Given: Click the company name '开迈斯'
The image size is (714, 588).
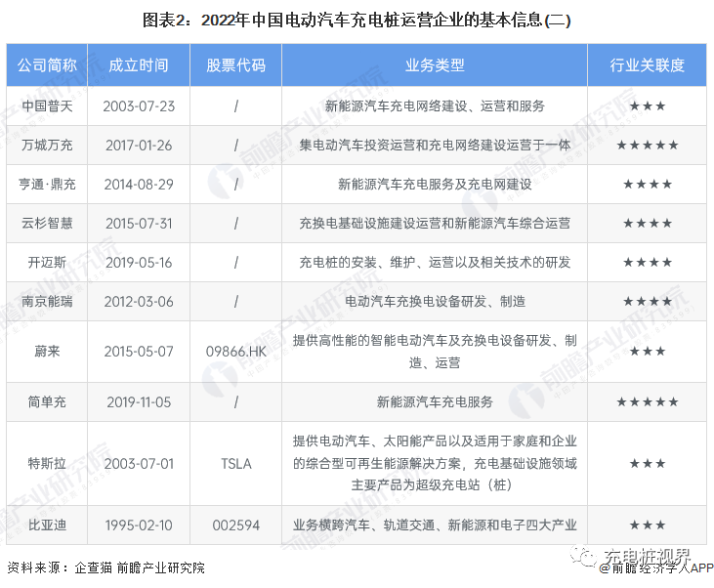Looking at the screenshot, I should coord(47,263).
